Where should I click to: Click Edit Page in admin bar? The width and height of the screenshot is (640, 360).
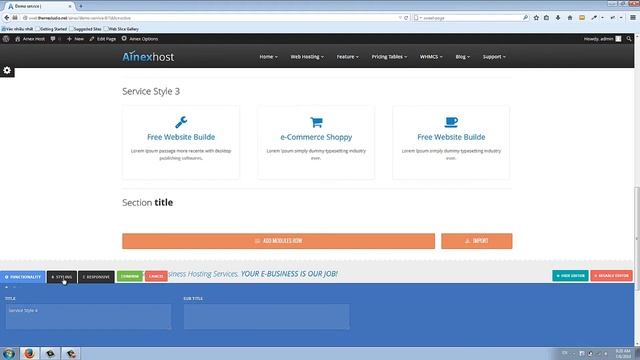pos(102,39)
